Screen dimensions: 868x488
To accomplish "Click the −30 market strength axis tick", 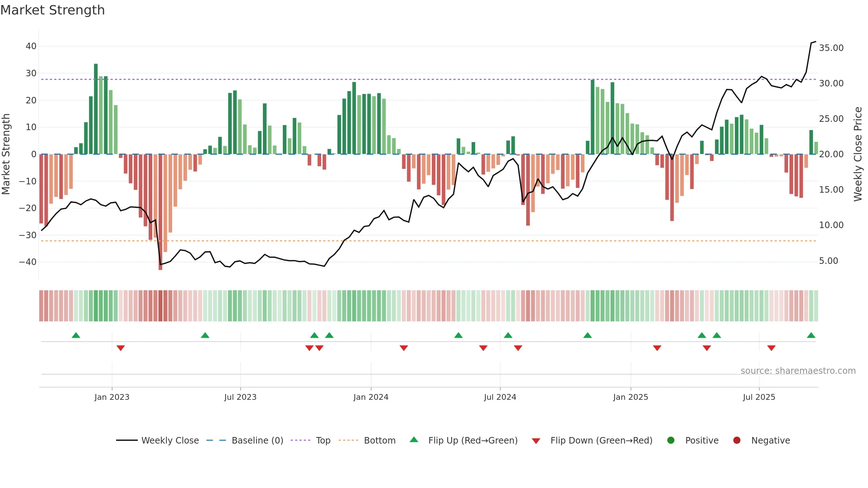I will (28, 235).
